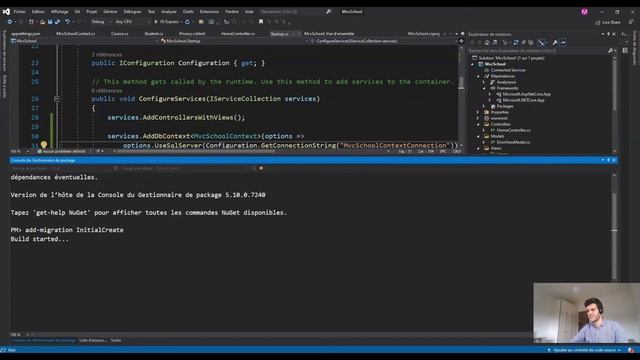
Task: Click Properties wrench icon in Solution Explorer
Action: (555, 42)
